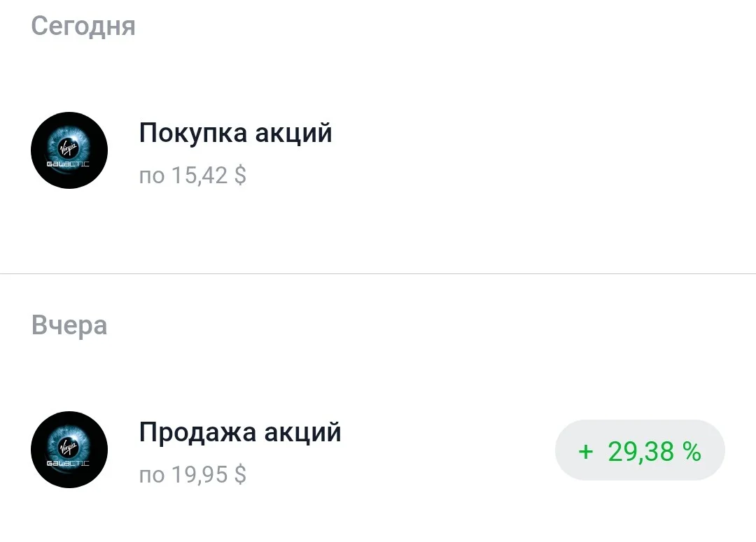The image size is (756, 542).
Task: Open the Продажа акций transaction
Action: tap(378, 450)
